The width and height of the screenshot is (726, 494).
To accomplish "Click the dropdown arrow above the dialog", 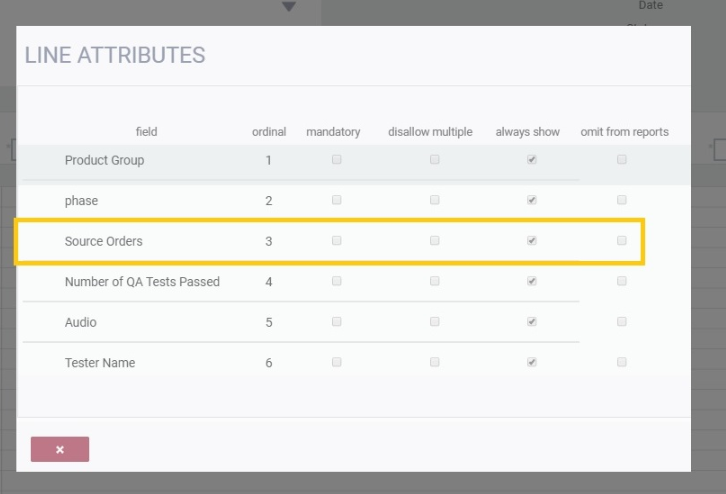I will [289, 7].
